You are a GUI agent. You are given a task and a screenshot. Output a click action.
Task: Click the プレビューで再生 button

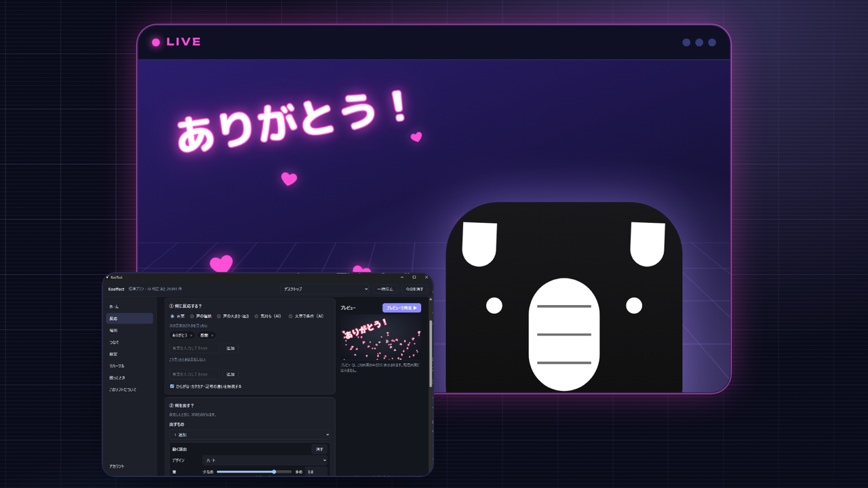click(401, 308)
